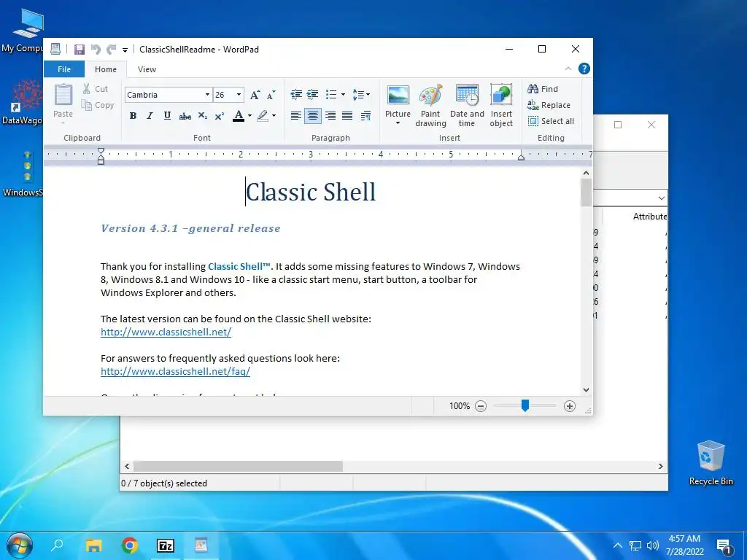
Task: Align text right
Action: [x=330, y=116]
